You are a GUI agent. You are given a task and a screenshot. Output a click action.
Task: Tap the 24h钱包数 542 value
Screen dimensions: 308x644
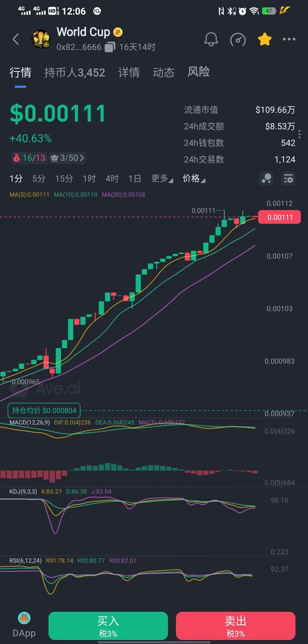288,143
